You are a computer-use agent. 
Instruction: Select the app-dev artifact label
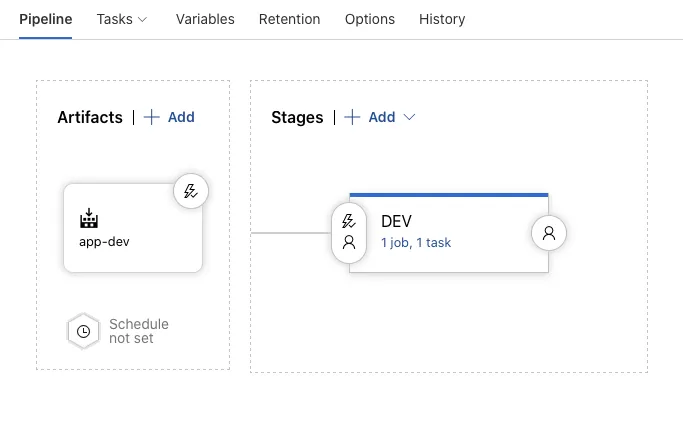pos(105,241)
